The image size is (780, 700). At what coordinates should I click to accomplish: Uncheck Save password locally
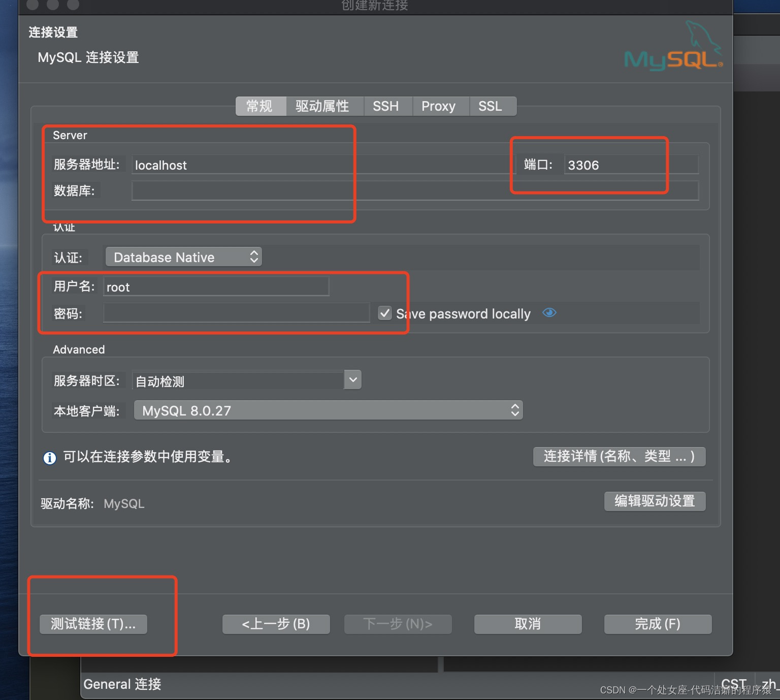pos(384,313)
